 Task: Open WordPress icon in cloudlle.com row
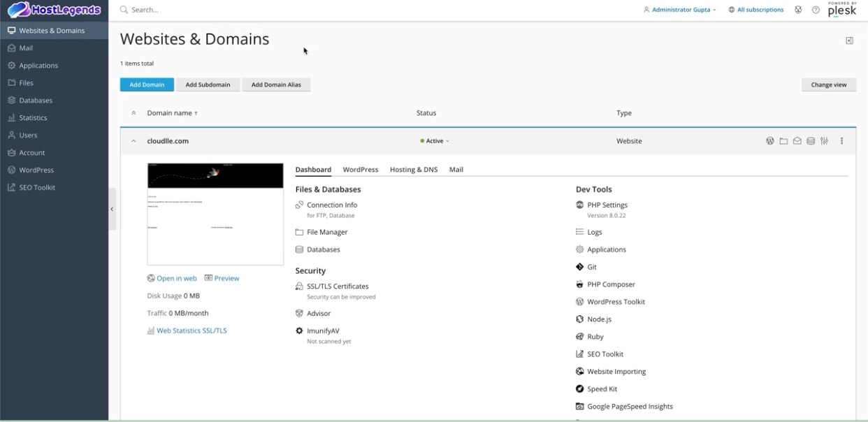(769, 141)
